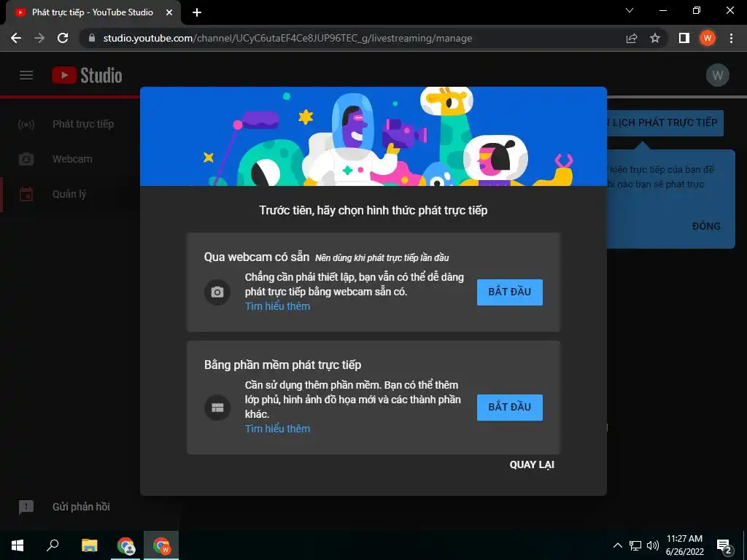Click the volume speaker tray icon
The width and height of the screenshot is (747, 560).
coord(653,545)
